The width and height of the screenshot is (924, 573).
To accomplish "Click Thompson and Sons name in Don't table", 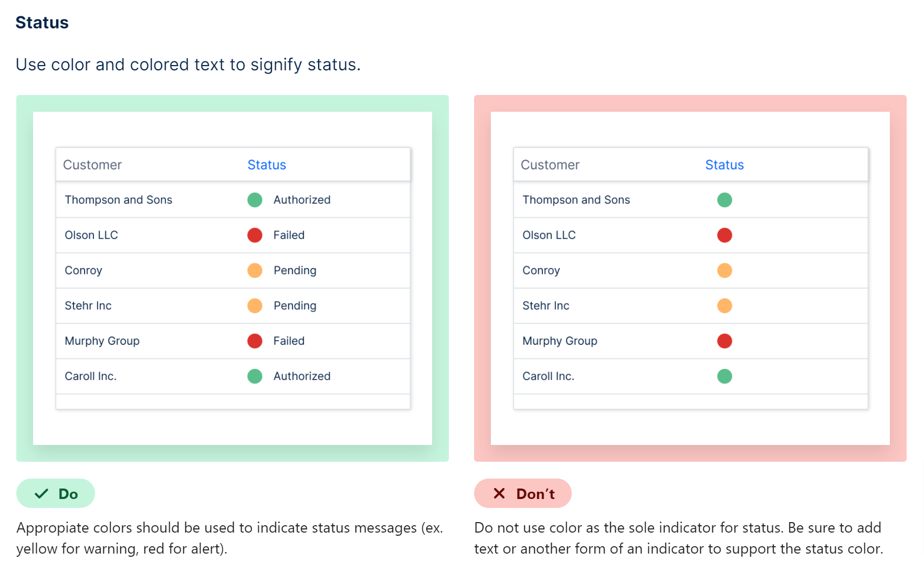I will click(576, 200).
